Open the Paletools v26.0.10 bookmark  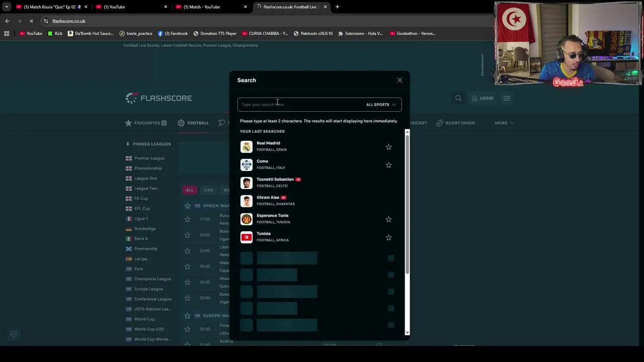tap(313, 33)
